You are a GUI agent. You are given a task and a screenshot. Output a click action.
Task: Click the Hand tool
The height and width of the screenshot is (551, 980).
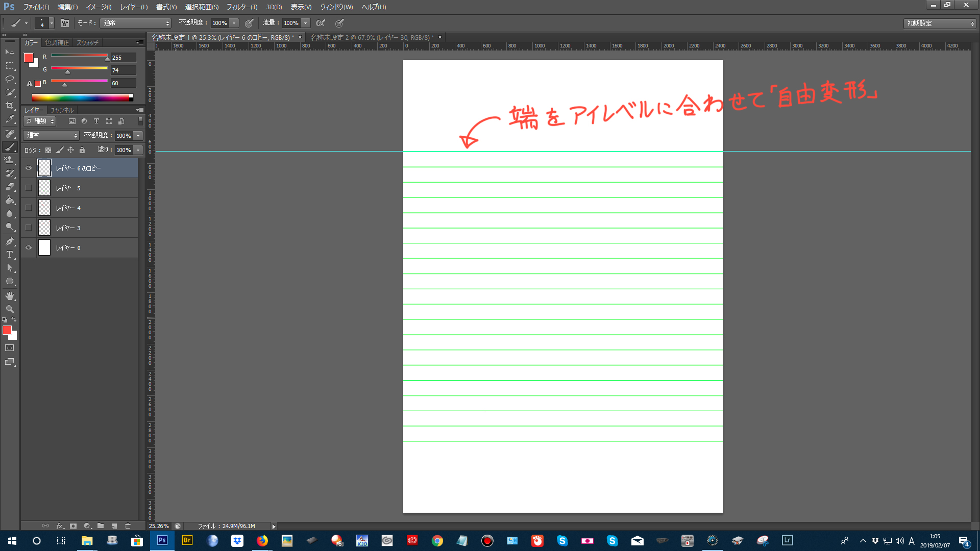click(x=9, y=296)
